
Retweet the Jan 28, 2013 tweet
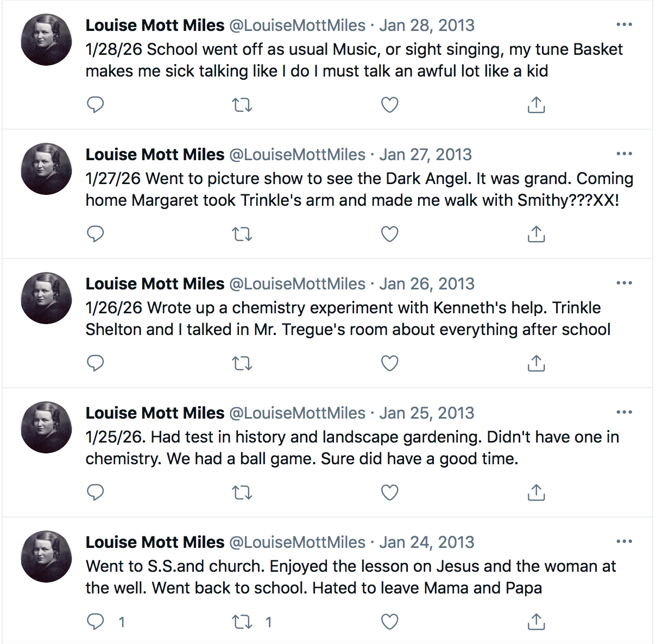[242, 104]
